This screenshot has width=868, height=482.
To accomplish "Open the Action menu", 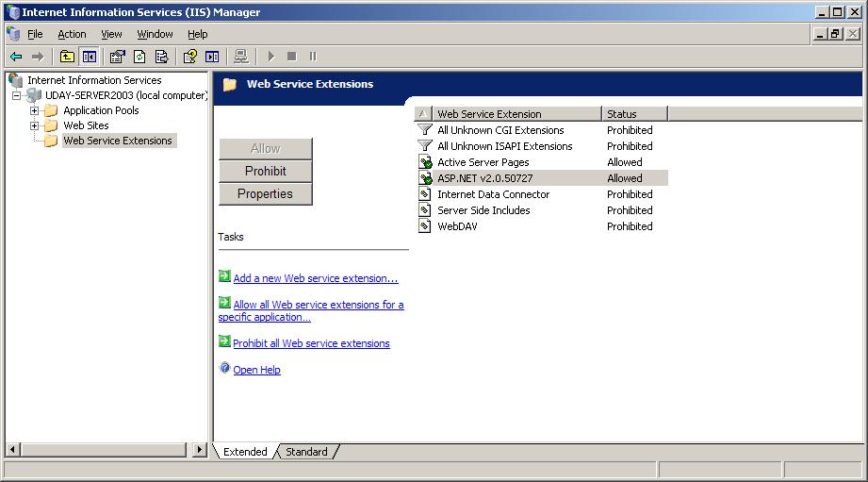I will (x=72, y=34).
